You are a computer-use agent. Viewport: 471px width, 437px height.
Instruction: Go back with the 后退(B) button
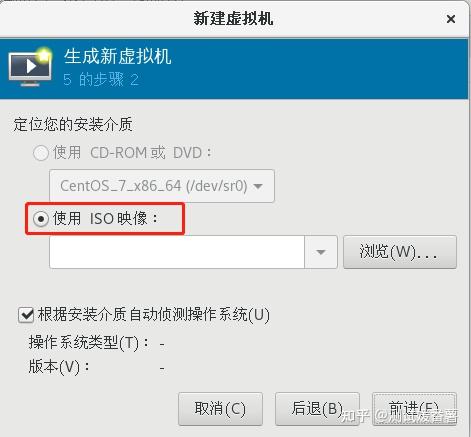[317, 409]
